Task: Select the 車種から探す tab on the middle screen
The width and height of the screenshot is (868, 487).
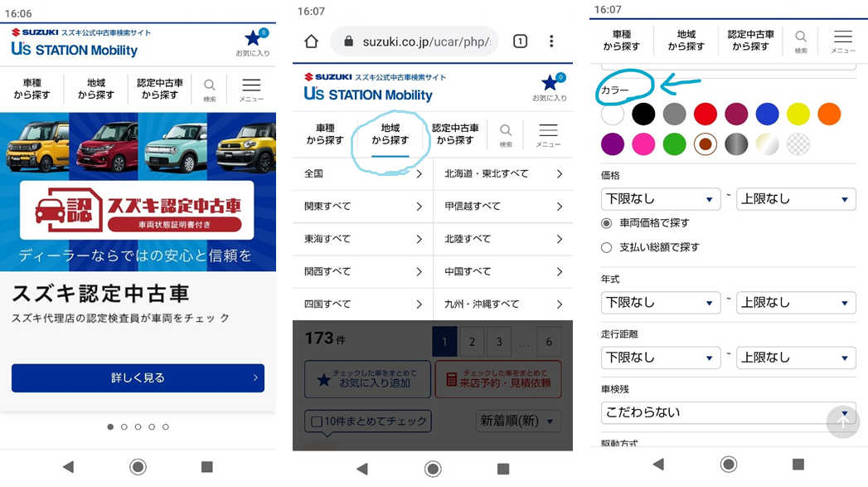Action: tap(325, 134)
